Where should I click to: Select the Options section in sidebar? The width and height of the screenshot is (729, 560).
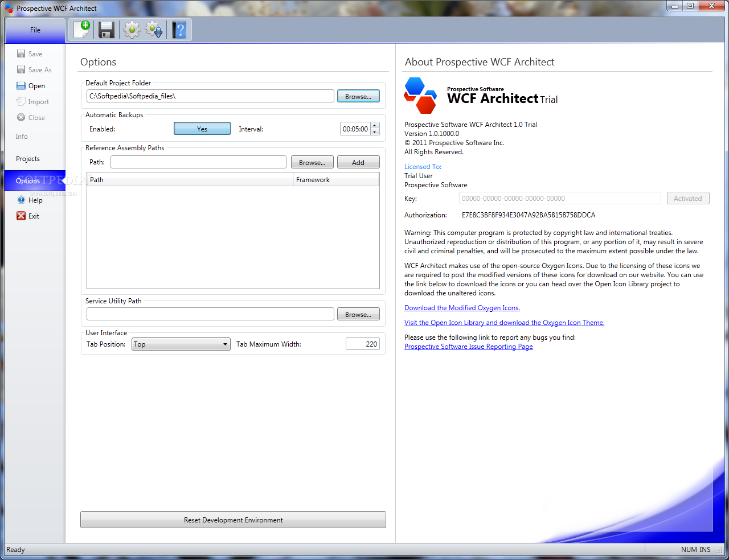(35, 181)
